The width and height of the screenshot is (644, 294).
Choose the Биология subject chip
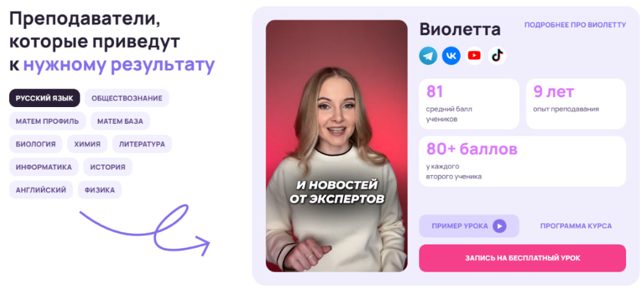[x=36, y=144]
